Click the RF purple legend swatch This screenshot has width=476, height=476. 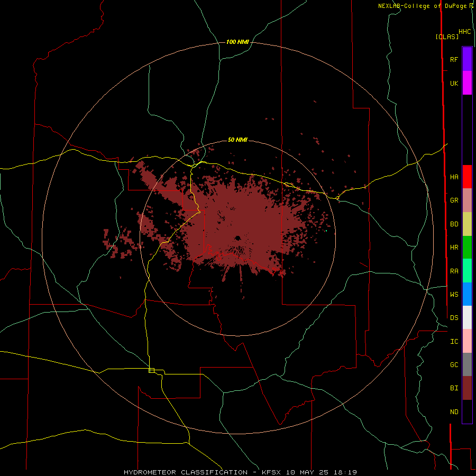(x=467, y=59)
